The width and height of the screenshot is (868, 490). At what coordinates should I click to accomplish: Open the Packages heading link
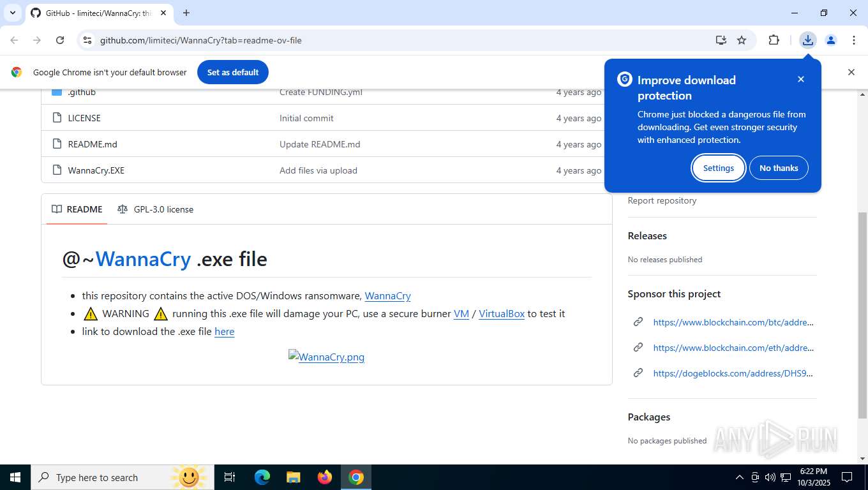pyautogui.click(x=649, y=417)
